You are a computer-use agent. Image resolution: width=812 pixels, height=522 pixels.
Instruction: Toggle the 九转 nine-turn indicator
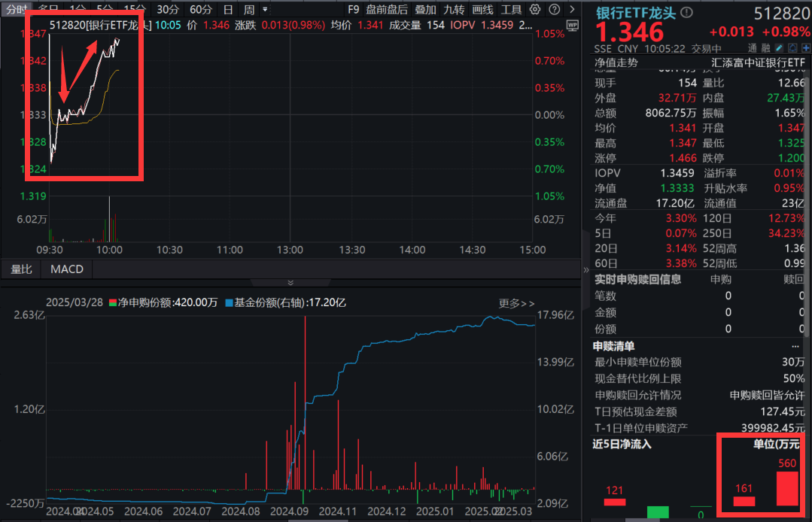pyautogui.click(x=454, y=10)
